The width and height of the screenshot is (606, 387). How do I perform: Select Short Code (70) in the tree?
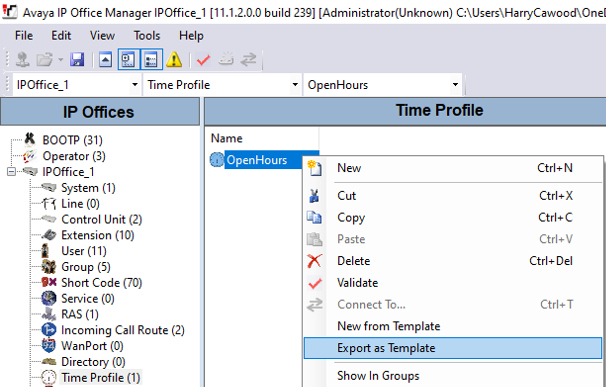102,283
